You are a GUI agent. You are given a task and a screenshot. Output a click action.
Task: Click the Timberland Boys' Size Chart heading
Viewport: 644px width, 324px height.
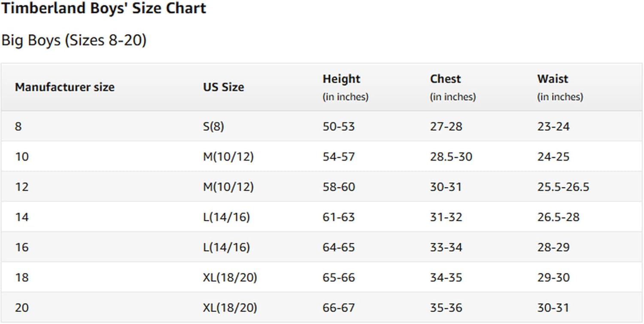pos(103,8)
